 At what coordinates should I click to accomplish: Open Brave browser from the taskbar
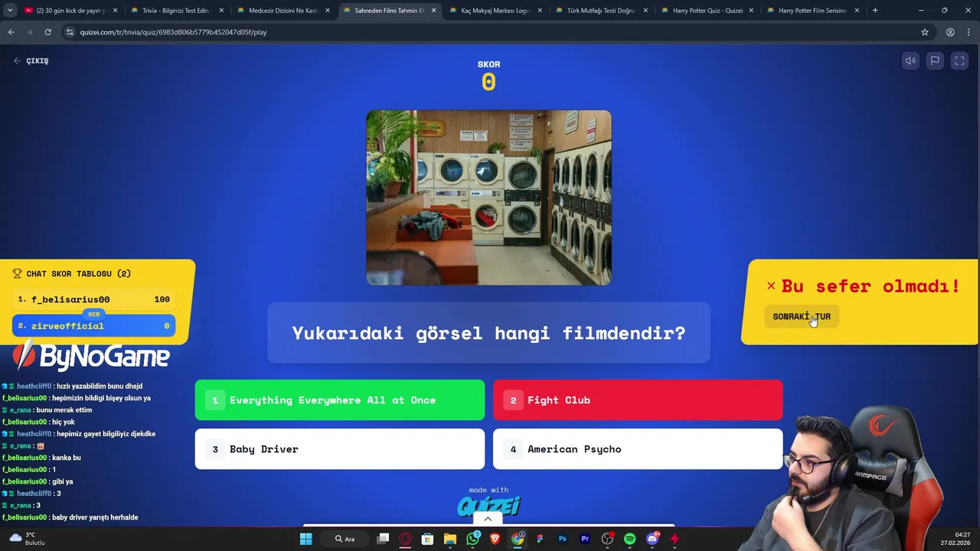click(495, 539)
